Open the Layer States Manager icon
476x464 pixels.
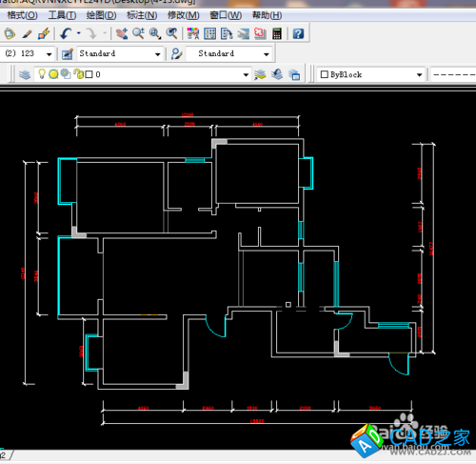click(x=294, y=75)
